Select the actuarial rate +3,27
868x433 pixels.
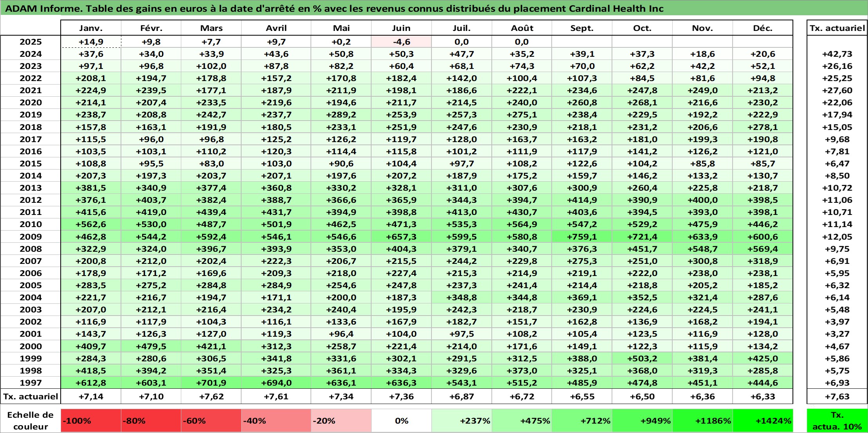coord(837,334)
